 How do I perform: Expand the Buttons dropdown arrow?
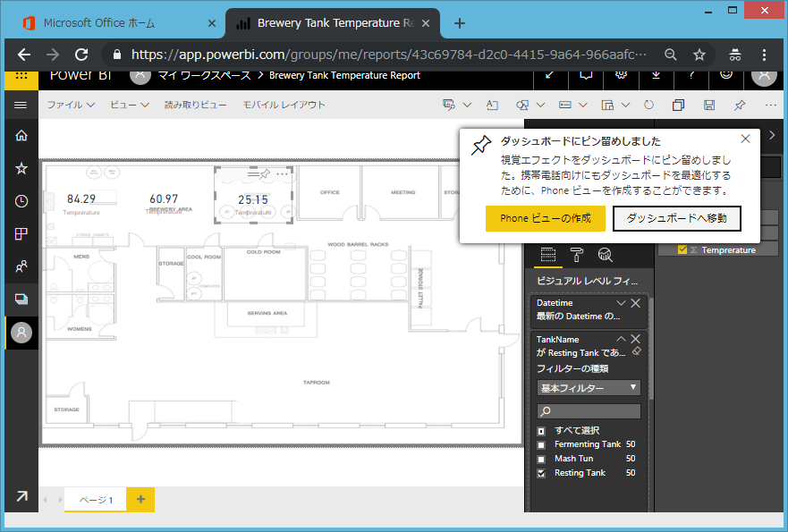click(x=583, y=105)
